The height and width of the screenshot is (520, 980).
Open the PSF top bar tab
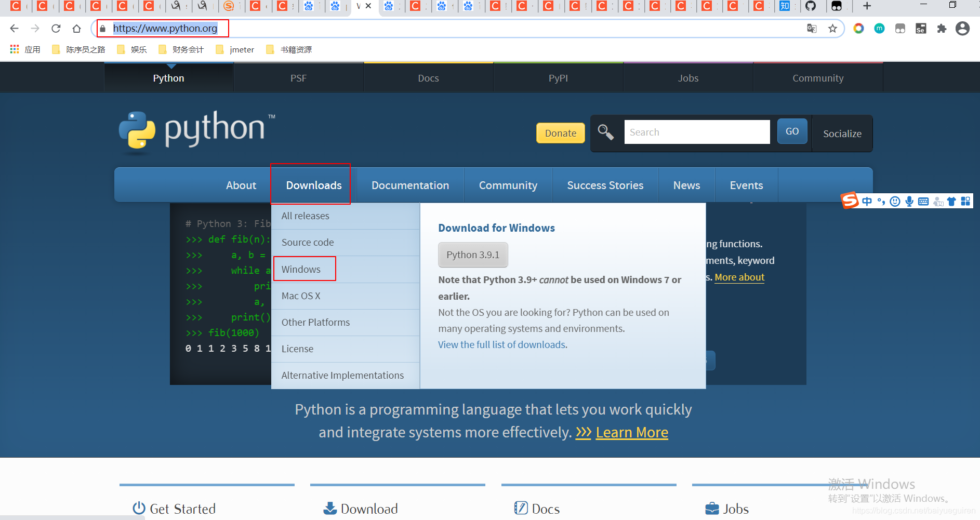click(299, 78)
